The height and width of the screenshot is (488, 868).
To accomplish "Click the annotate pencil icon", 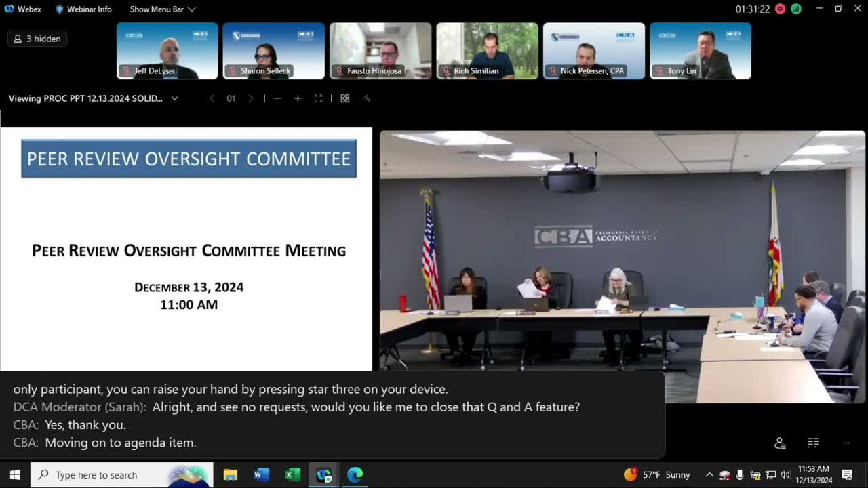I will tap(366, 98).
